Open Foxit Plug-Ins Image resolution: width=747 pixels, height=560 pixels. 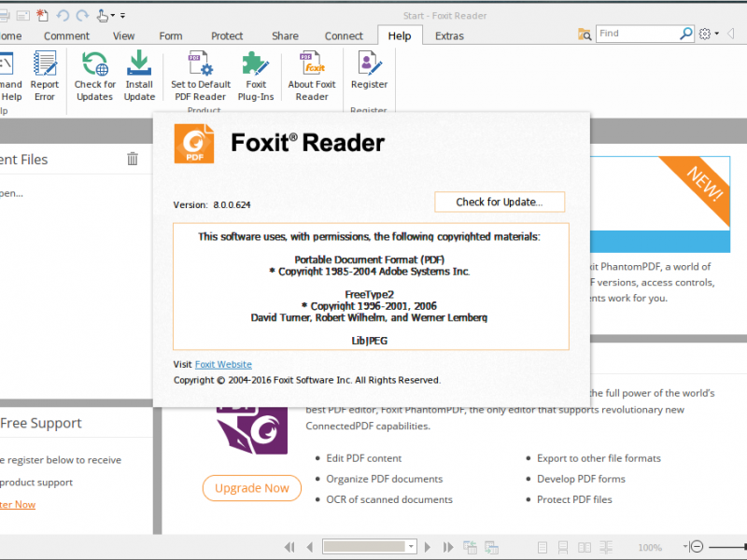pyautogui.click(x=256, y=77)
